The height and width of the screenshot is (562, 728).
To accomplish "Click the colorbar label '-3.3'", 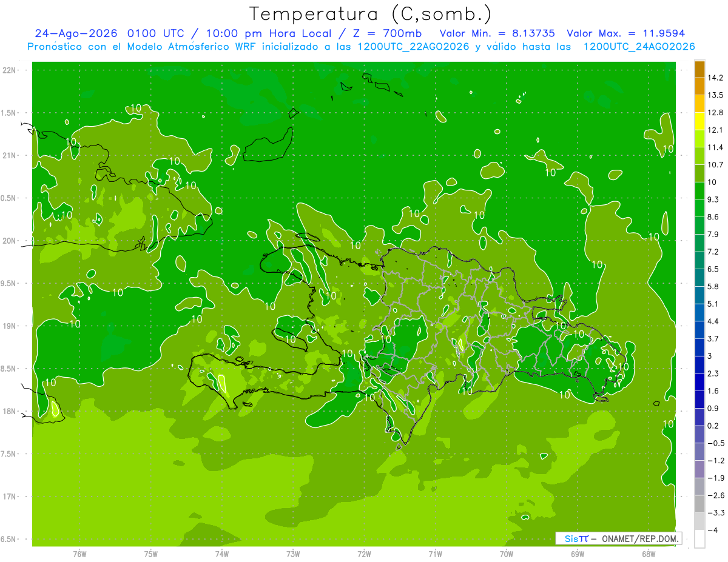I will tap(716, 513).
